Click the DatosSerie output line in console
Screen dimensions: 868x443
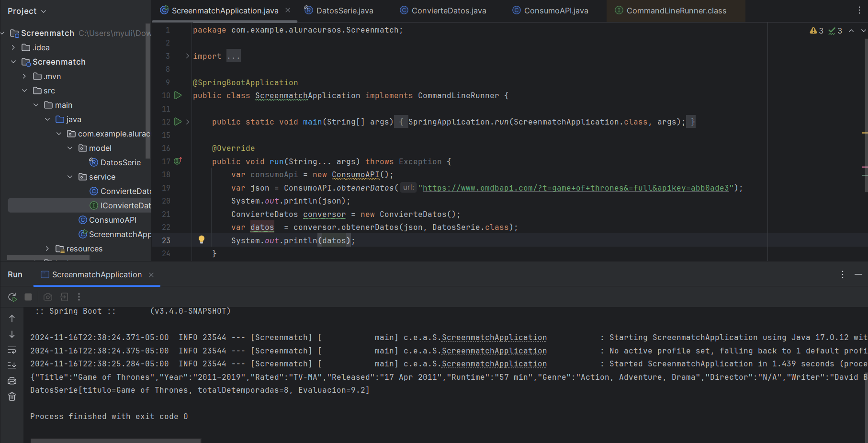tap(200, 390)
